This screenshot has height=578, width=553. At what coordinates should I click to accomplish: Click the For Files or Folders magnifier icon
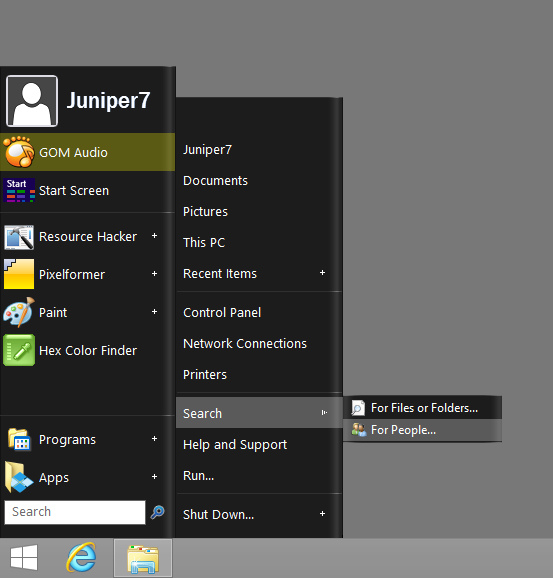pos(358,408)
